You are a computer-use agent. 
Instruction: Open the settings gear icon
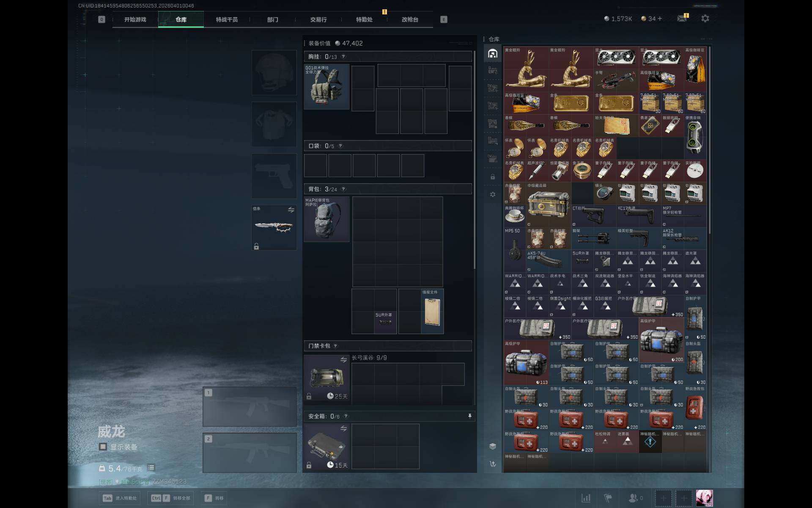705,19
